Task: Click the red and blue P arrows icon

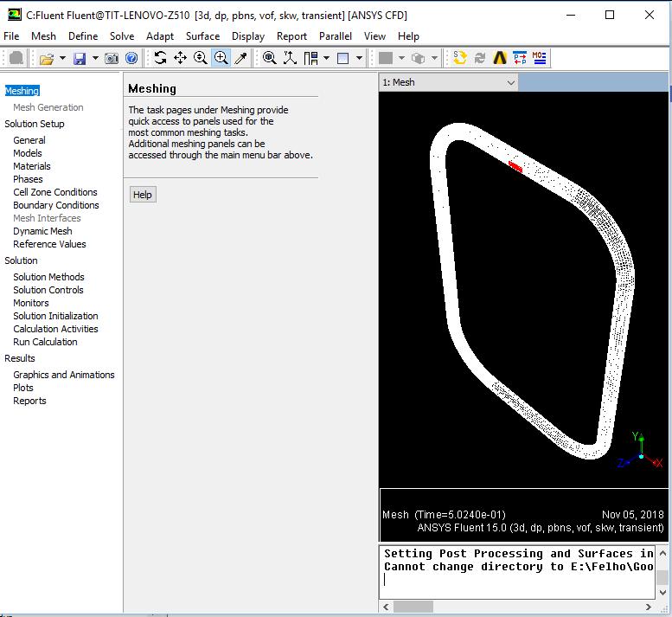Action: pyautogui.click(x=520, y=58)
